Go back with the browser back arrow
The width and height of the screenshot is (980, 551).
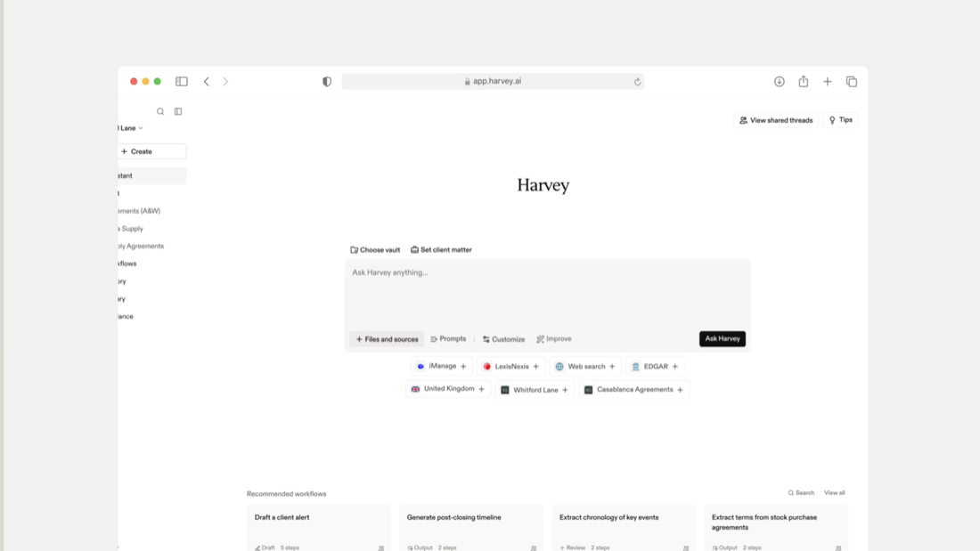[x=207, y=81]
